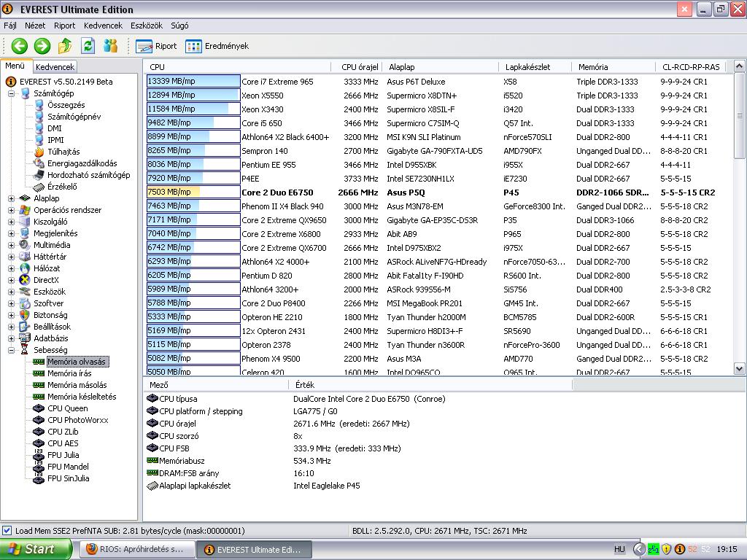Click the Adatbázis tree icon
Screen dimensions: 747x560
tap(25, 338)
